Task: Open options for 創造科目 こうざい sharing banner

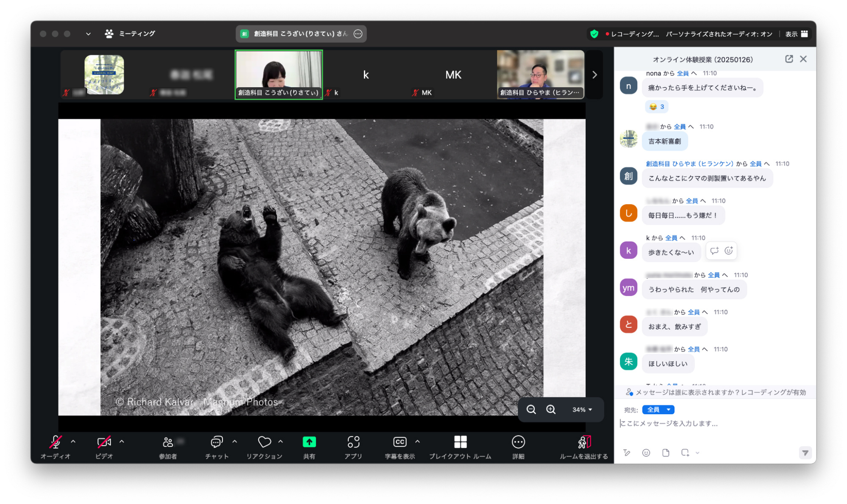Action: (358, 34)
